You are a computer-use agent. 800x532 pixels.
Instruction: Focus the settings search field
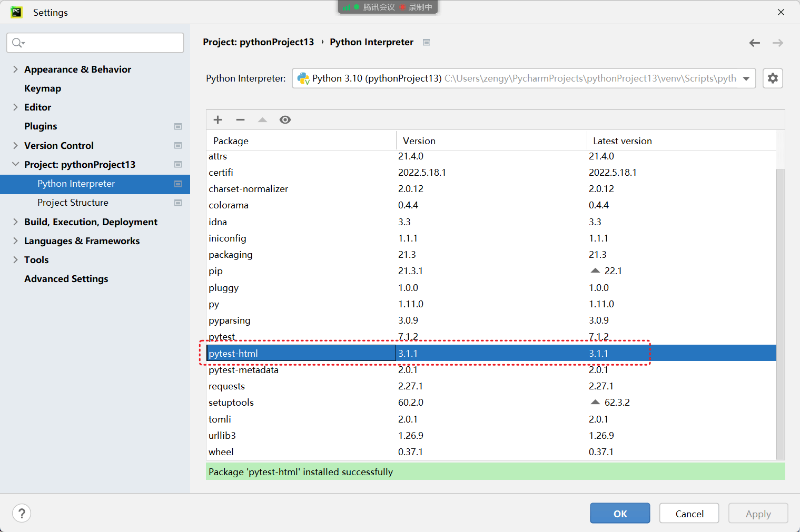tap(95, 43)
